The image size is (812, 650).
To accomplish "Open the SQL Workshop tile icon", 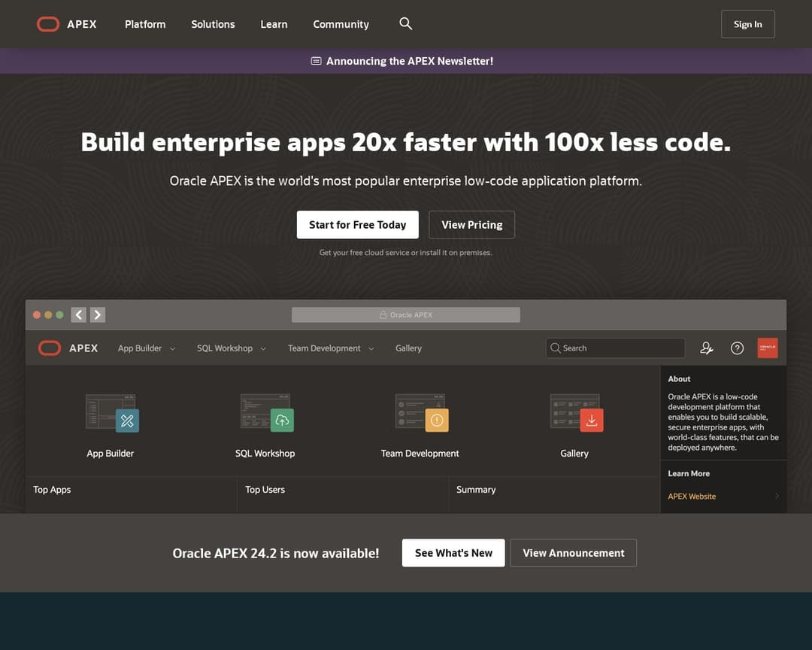I will tap(267, 413).
